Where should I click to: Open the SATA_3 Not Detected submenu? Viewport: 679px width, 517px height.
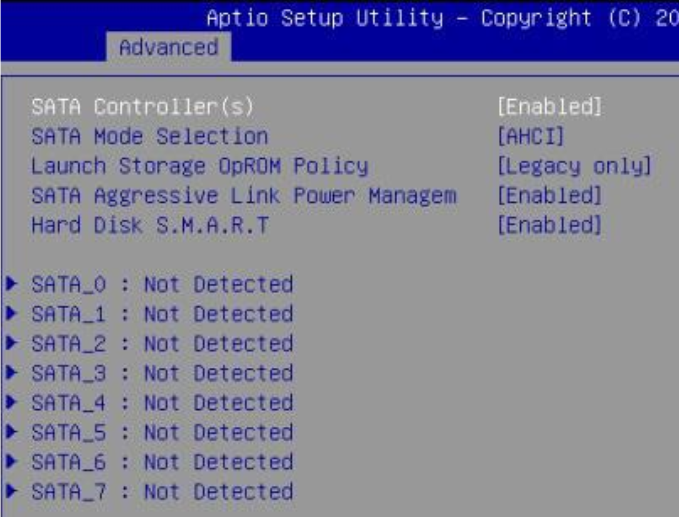(162, 373)
